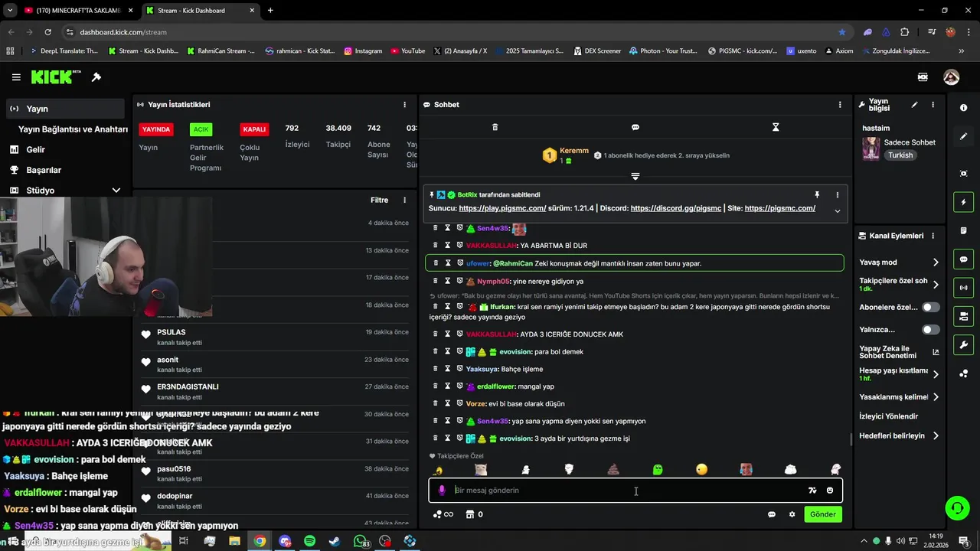980x551 pixels.
Task: Open Kanal Eylemleri three-dot menu
Action: coord(933,236)
